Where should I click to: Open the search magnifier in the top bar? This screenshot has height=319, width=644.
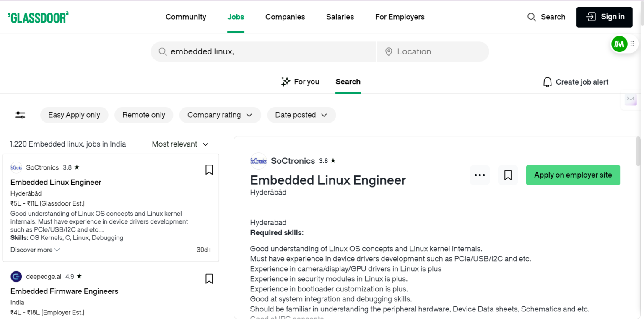[x=532, y=17]
